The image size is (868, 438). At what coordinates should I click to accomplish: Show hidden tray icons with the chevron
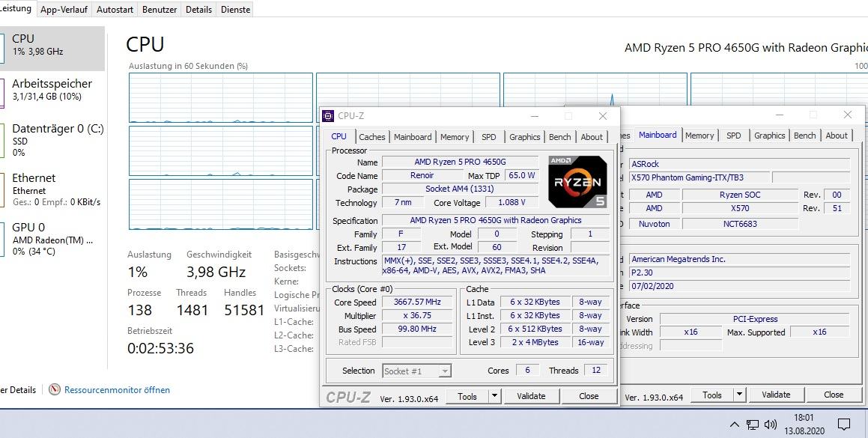pyautogui.click(x=734, y=425)
